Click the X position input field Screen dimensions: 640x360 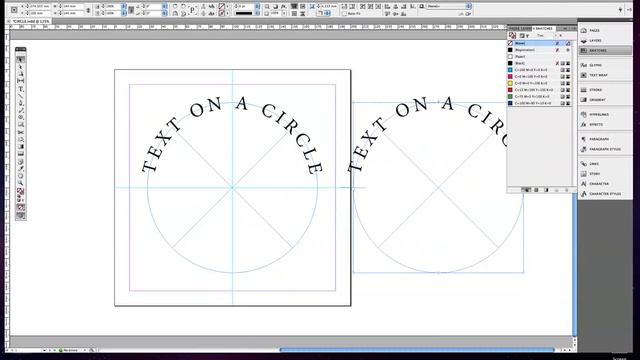[39, 7]
